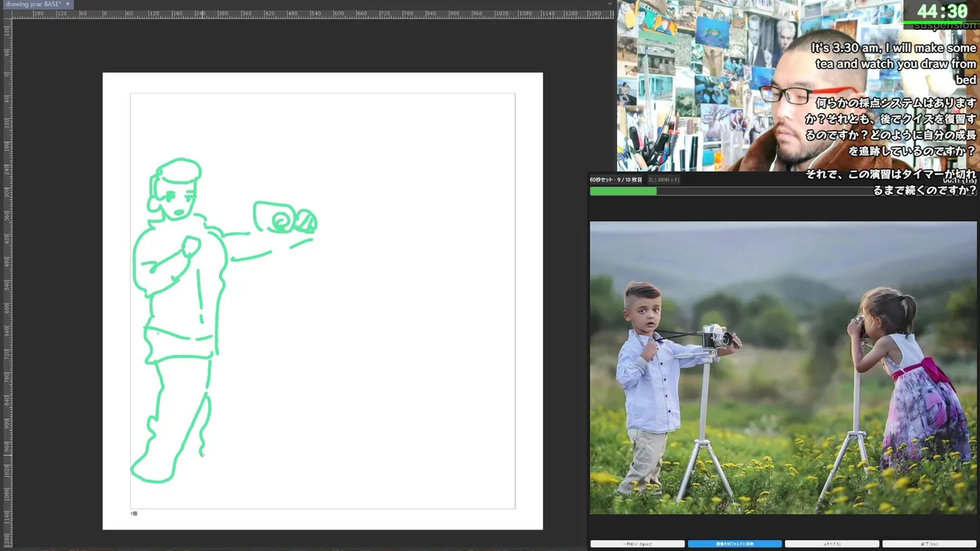The image size is (980, 551).
Task: Click the tab-list dropdown arrow above the webcam
Action: coord(609,4)
